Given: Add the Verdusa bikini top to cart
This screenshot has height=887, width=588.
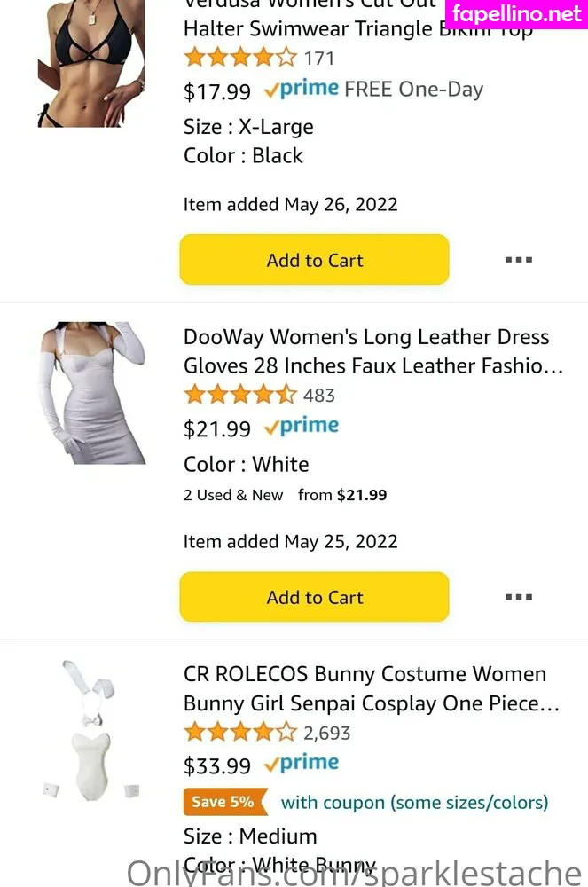Looking at the screenshot, I should pyautogui.click(x=314, y=260).
